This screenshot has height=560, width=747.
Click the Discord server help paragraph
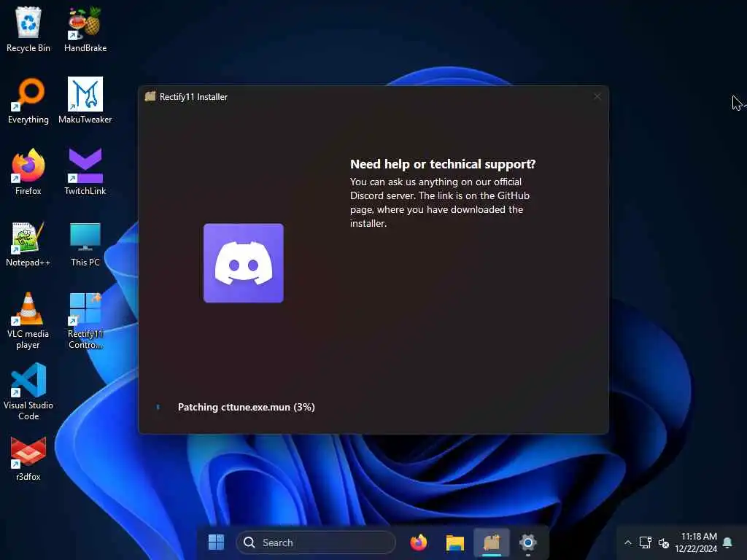pyautogui.click(x=440, y=203)
